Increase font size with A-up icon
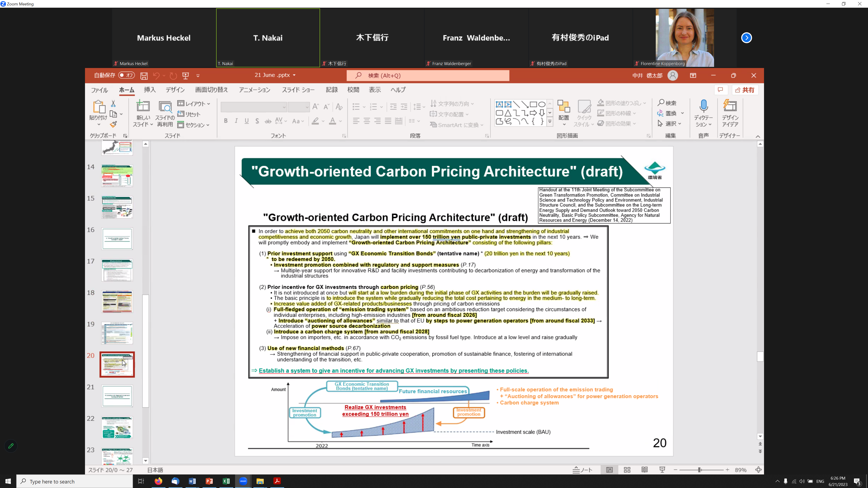868x488 pixels. (315, 107)
